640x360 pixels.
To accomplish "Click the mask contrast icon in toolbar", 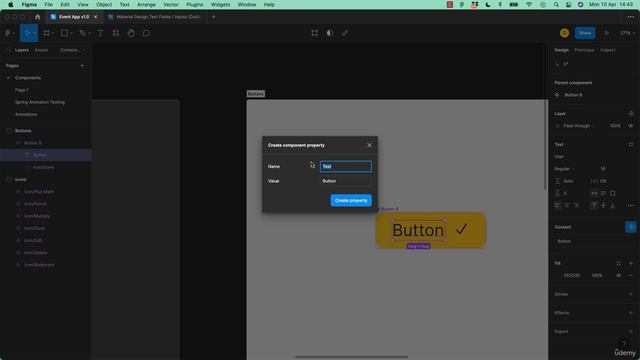I will coord(330,33).
